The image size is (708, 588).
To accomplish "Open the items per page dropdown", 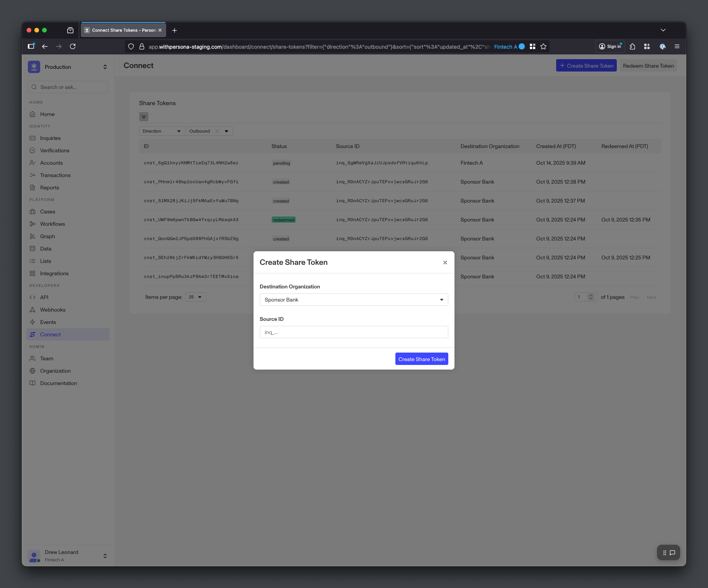I will pos(196,297).
